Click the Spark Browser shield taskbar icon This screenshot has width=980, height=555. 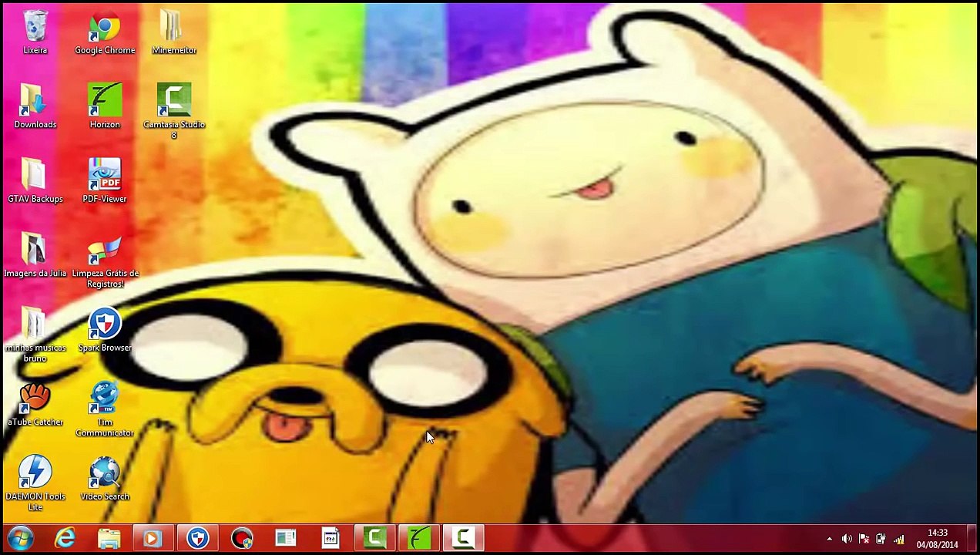click(197, 539)
